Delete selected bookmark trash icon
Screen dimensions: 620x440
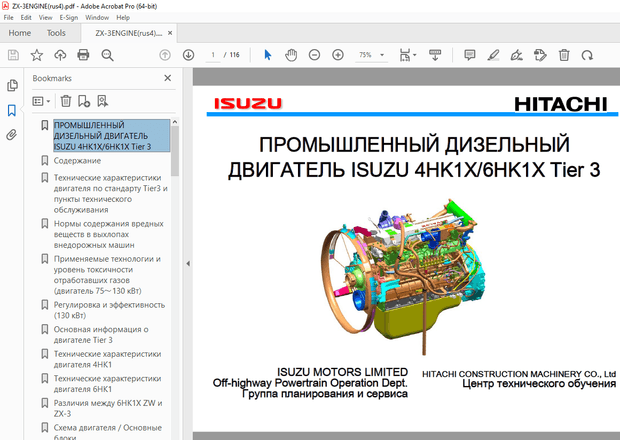[66, 101]
